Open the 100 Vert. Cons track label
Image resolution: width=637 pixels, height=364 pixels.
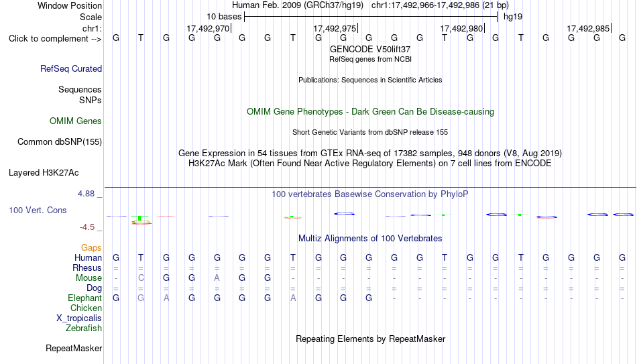[x=38, y=210]
